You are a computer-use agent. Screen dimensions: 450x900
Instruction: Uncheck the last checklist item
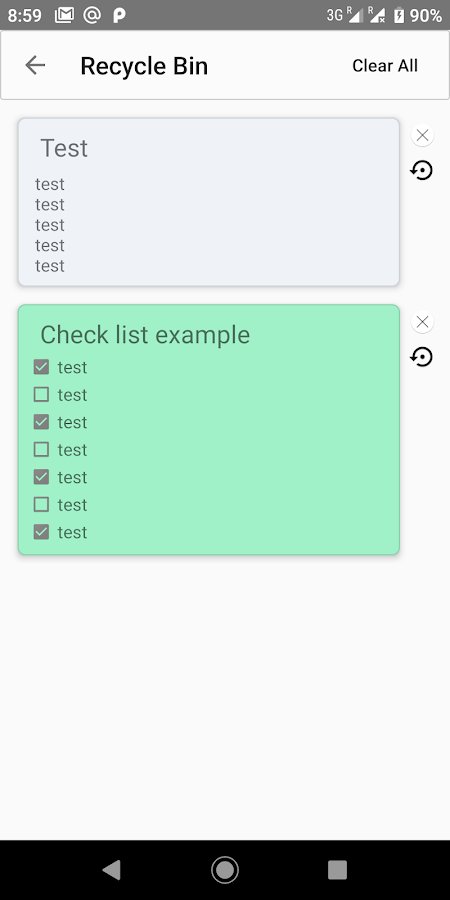point(41,532)
